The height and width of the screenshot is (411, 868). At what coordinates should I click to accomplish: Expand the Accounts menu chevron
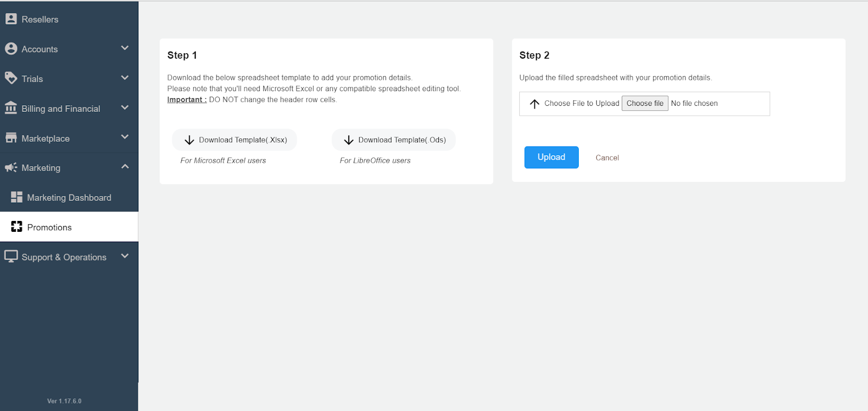pyautogui.click(x=125, y=48)
